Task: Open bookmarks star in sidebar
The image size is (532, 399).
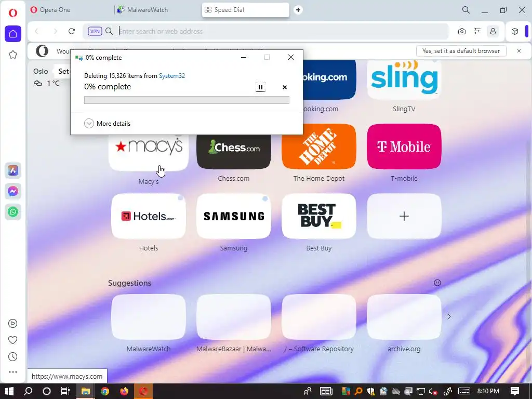Action: pos(13,55)
